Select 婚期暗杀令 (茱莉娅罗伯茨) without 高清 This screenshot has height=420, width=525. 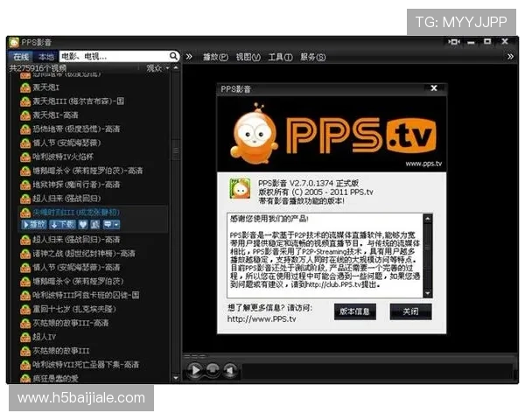(x=78, y=282)
